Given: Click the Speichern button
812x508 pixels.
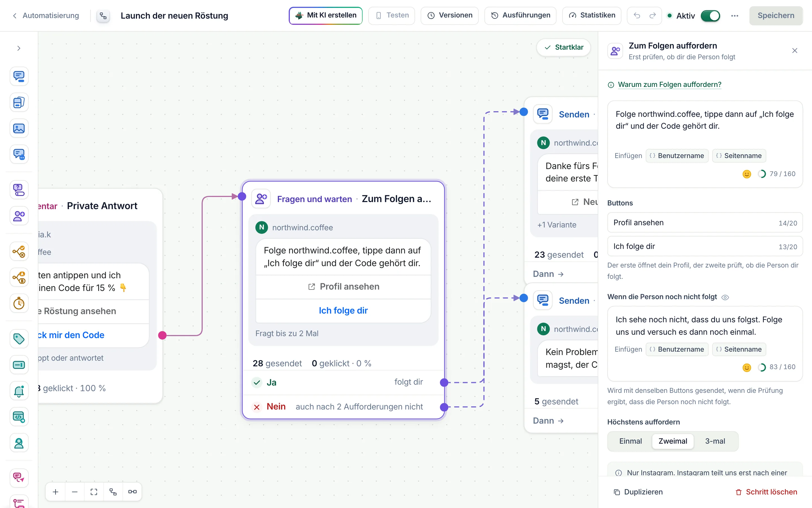Looking at the screenshot, I should click(x=776, y=16).
